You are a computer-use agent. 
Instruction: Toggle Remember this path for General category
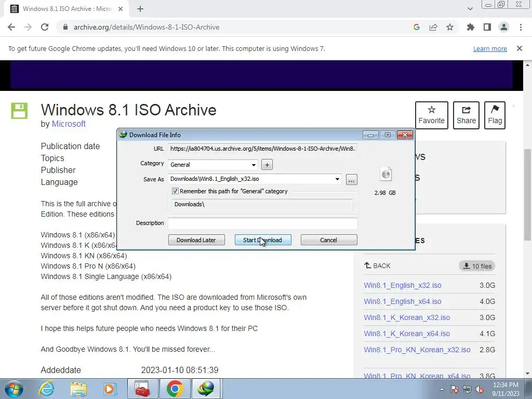pos(175,191)
